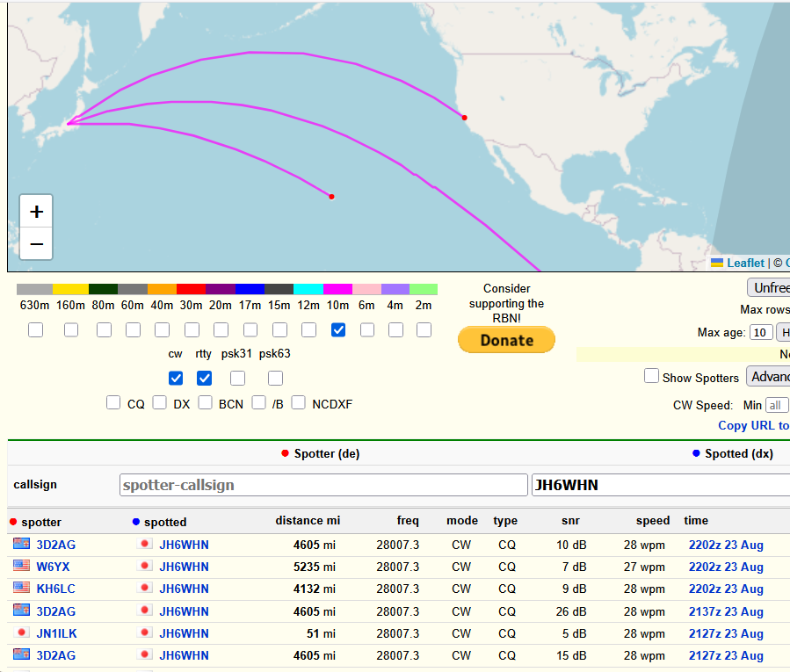The width and height of the screenshot is (790, 672).
Task: Click the Max age input box
Action: pyautogui.click(x=761, y=332)
